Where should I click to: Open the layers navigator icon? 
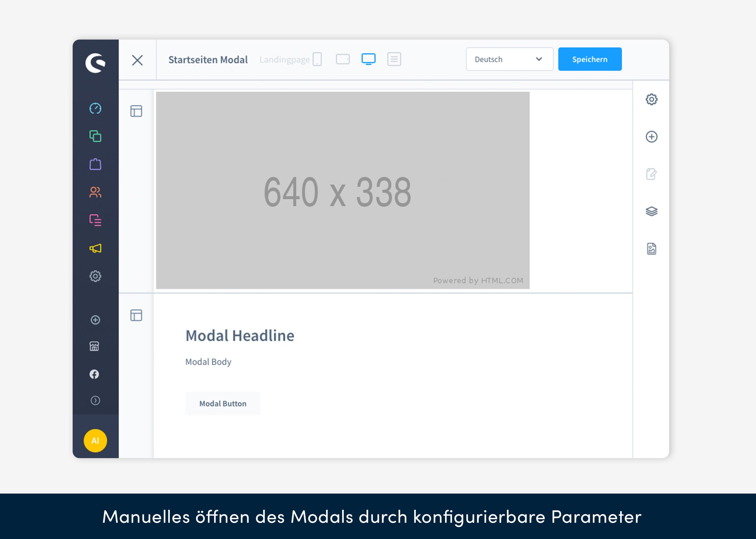(x=651, y=211)
